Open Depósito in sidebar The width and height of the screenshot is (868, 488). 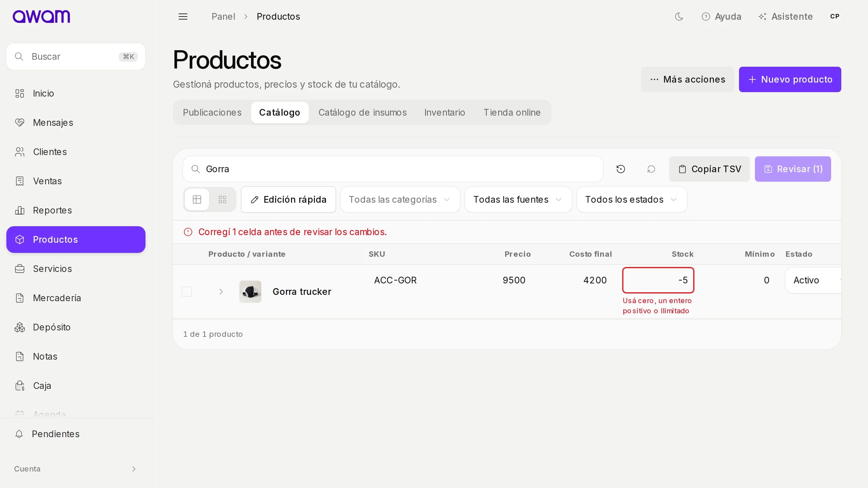76,327
